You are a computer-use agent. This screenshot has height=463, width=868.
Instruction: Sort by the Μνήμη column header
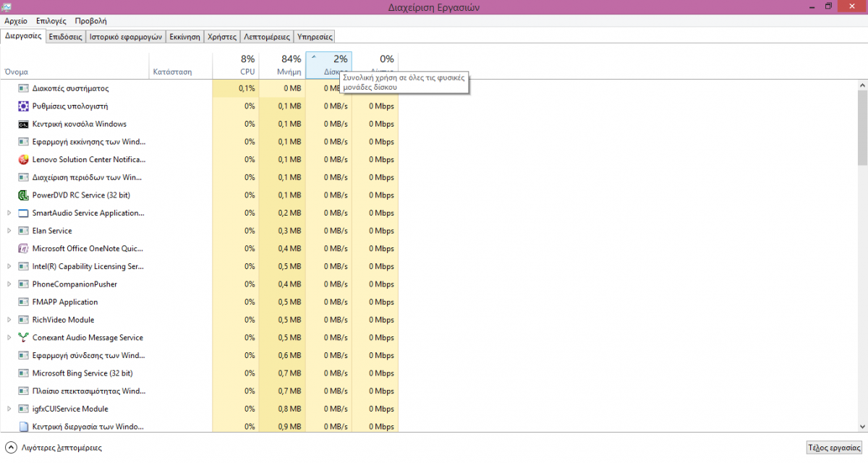click(x=282, y=65)
